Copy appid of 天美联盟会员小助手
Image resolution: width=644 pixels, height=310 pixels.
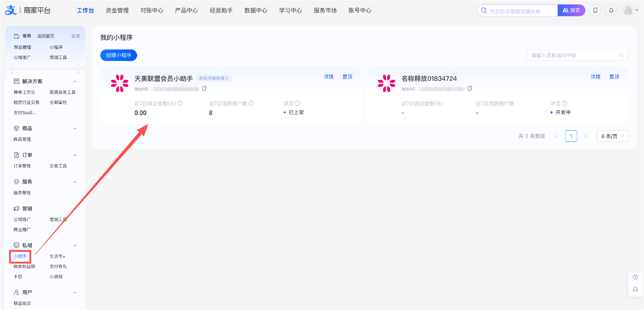(204, 89)
